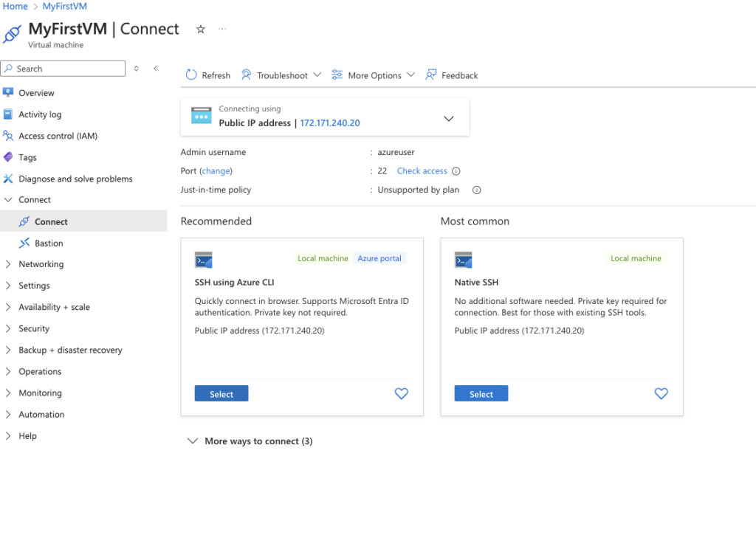Open Bastion in sidebar
The height and width of the screenshot is (549, 756).
click(49, 243)
